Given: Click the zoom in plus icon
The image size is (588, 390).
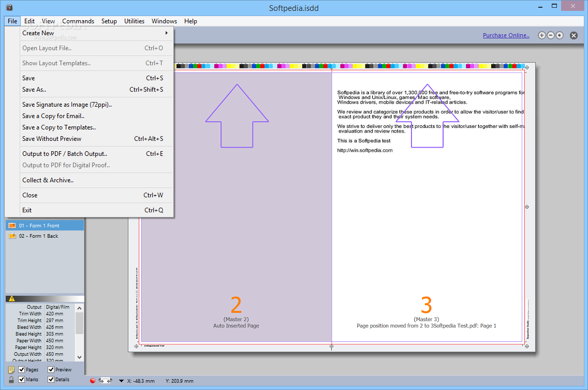Looking at the screenshot, I should [x=541, y=35].
